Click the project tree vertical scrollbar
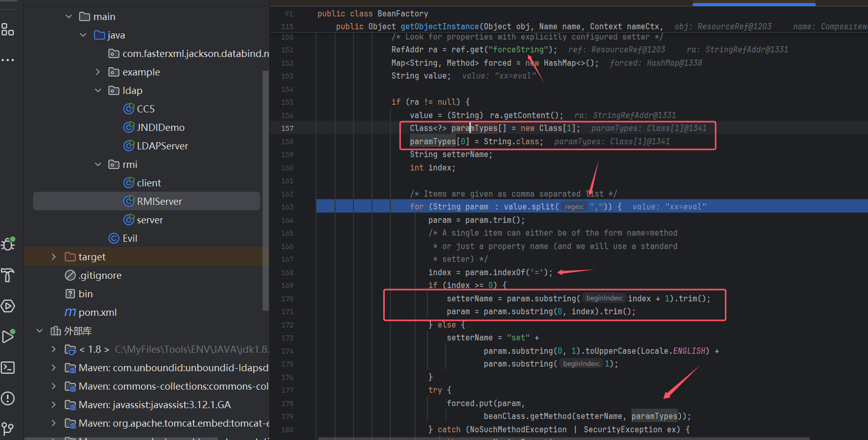The width and height of the screenshot is (868, 440). click(x=266, y=190)
